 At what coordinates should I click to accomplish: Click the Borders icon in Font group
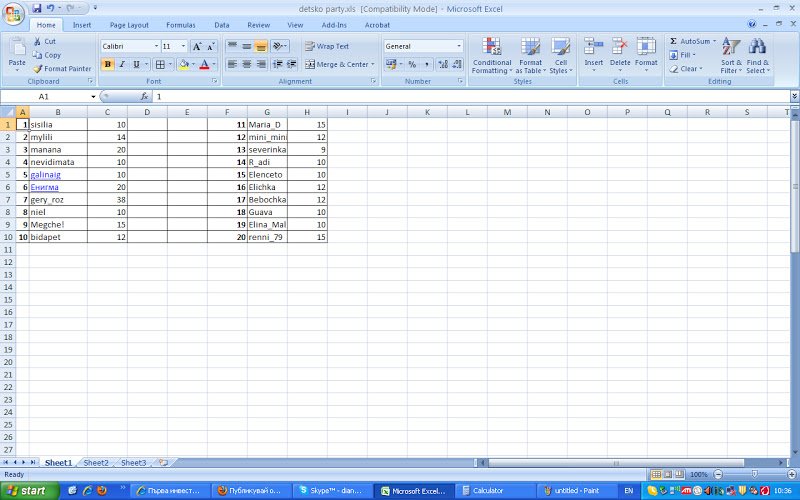160,64
